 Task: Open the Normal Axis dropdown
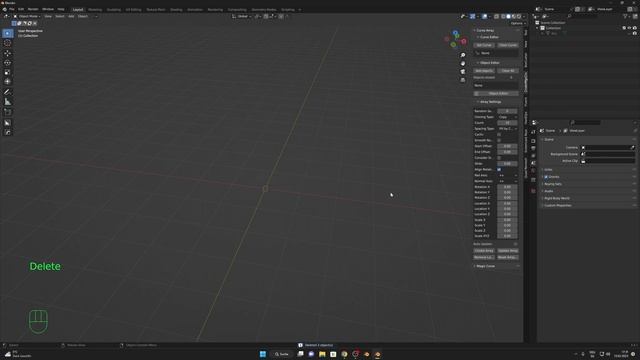click(507, 181)
